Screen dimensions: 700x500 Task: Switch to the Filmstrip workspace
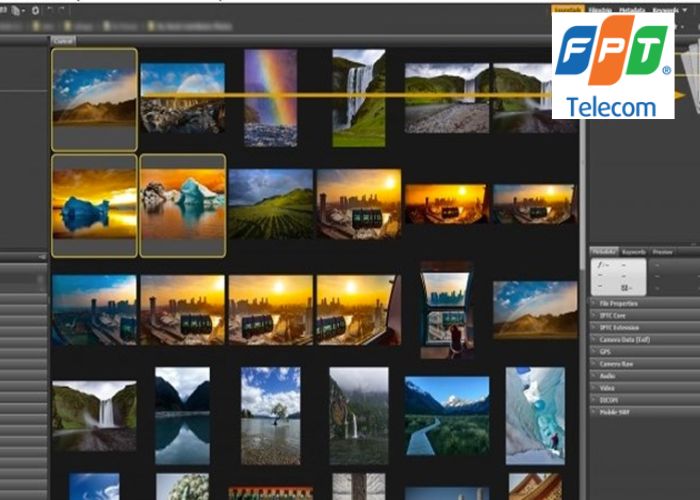point(600,9)
